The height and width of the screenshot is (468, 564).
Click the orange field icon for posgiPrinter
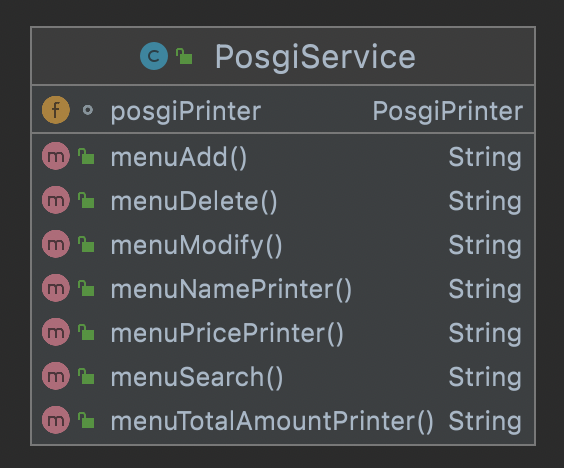click(x=56, y=110)
